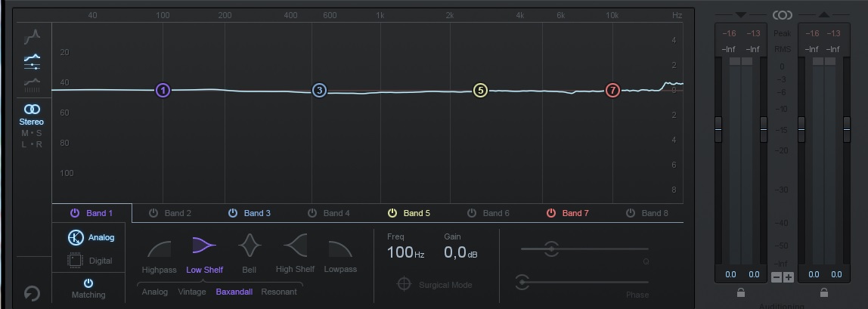
Task: Click the spectrum curve view icon
Action: (x=32, y=36)
